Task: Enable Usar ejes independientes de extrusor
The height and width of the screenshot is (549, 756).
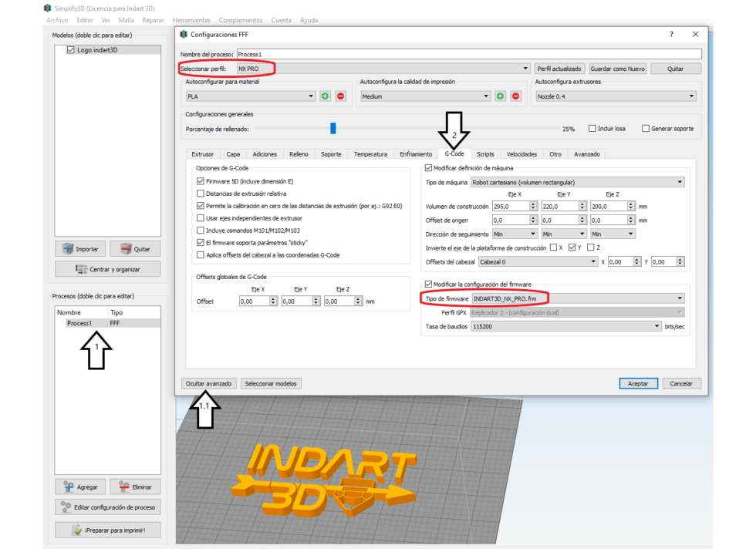Action: pos(201,218)
